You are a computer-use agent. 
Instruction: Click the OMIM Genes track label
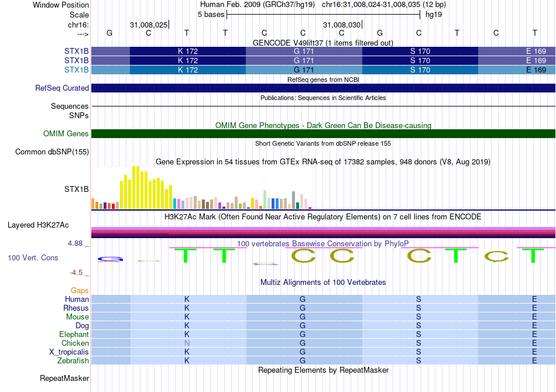click(66, 133)
